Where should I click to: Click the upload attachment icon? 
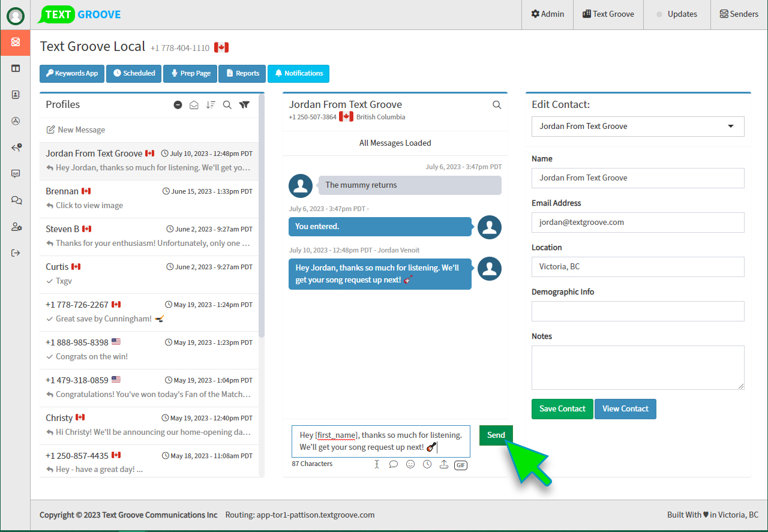click(x=444, y=464)
